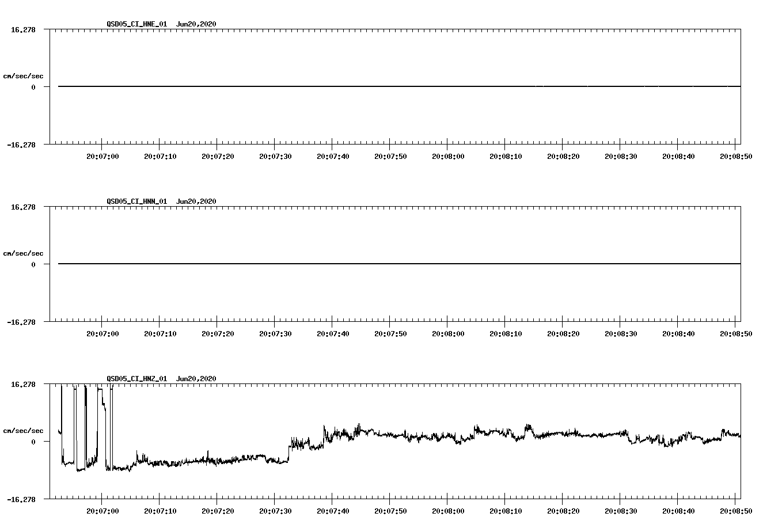The width and height of the screenshot is (782, 532).
Task: Click the QSD05_CI_HNN_01 plot title
Action: (161, 202)
